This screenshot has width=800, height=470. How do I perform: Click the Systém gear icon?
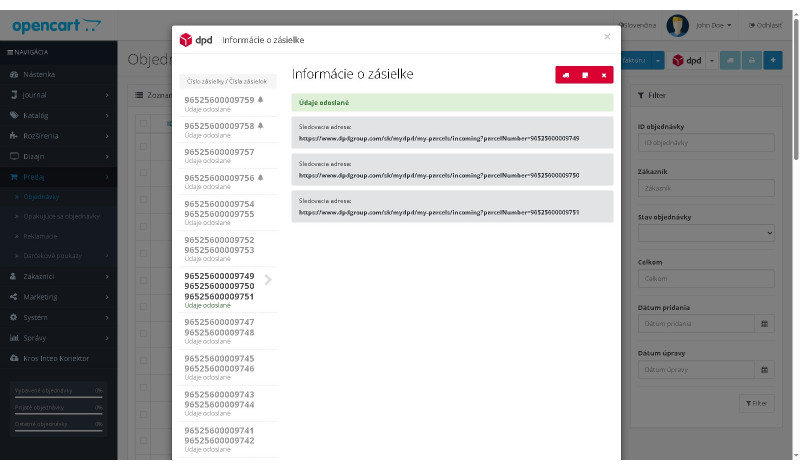pos(14,317)
